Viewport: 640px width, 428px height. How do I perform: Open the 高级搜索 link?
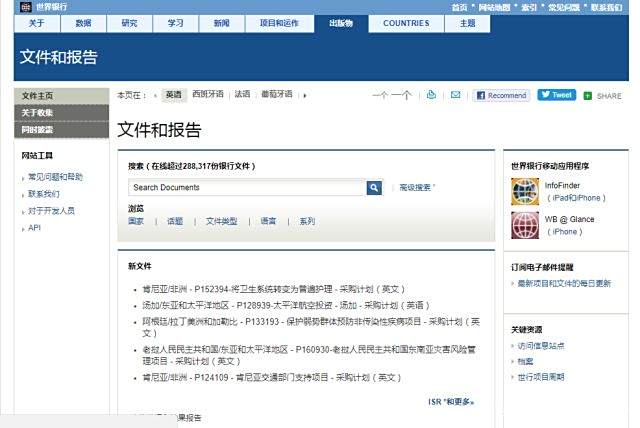coord(415,188)
